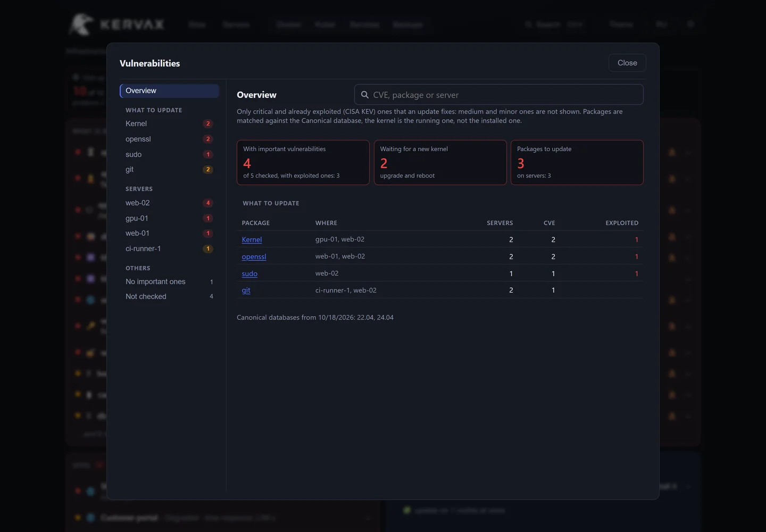The width and height of the screenshot is (766, 532).
Task: Click the Vulnerabilities dialog title
Action: [x=150, y=63]
